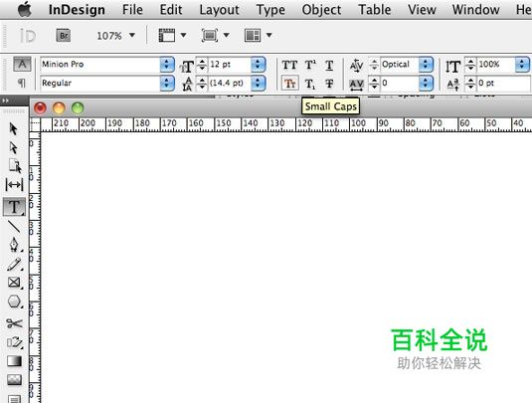Open the Layout menu
532x403 pixels.
click(x=219, y=10)
